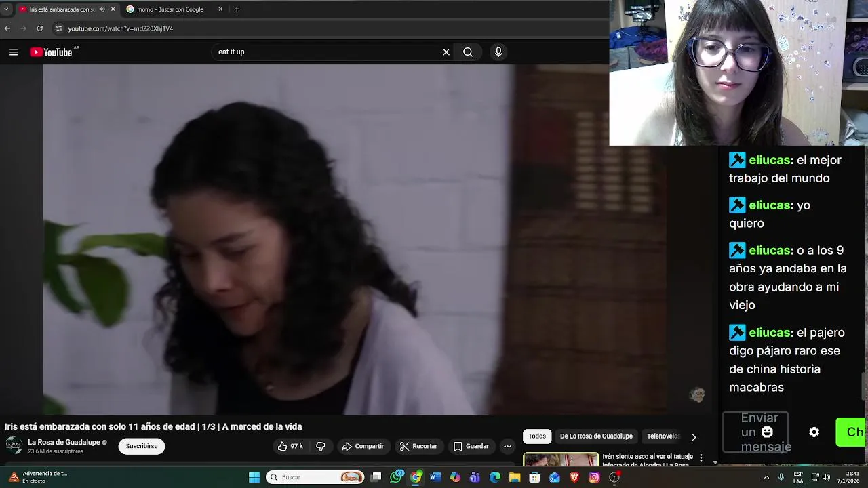Open Windows Start menu
Viewport: 868px width, 488px height.
[254, 477]
